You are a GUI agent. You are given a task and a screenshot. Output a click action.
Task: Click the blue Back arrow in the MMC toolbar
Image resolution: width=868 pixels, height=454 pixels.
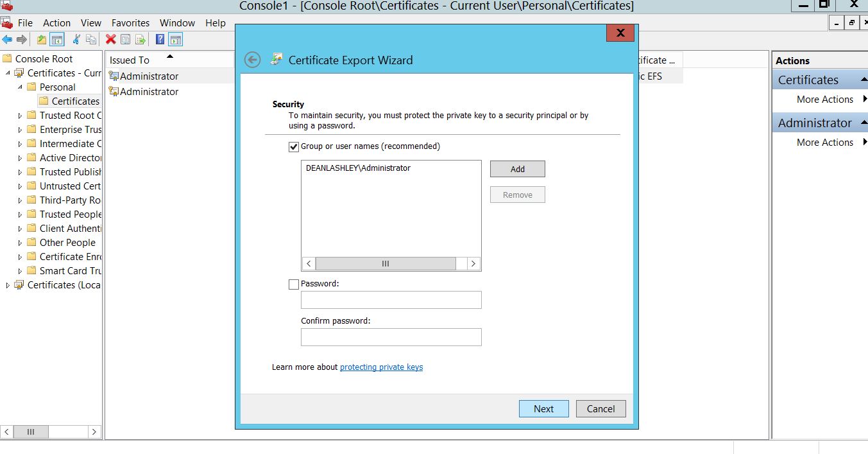[x=7, y=40]
